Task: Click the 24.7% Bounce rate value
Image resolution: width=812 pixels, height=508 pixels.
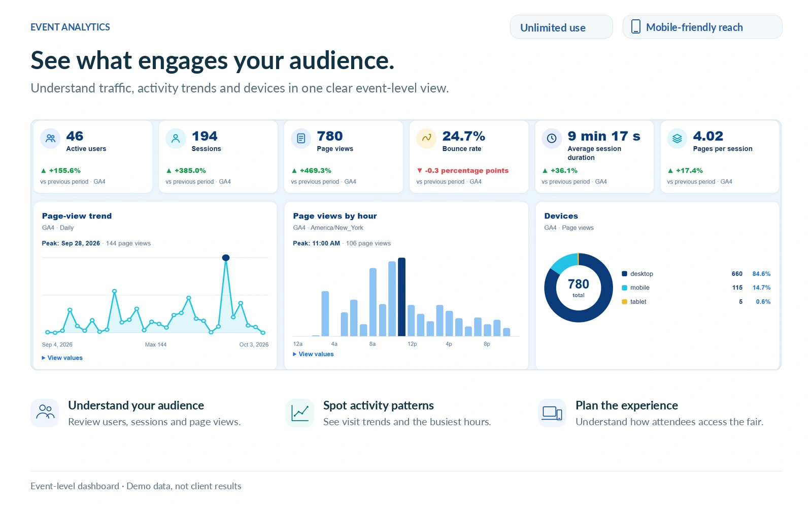Action: [464, 136]
